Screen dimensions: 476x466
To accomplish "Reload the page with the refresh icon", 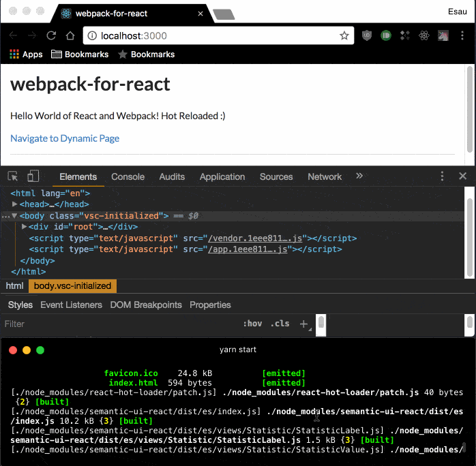I will [51, 35].
